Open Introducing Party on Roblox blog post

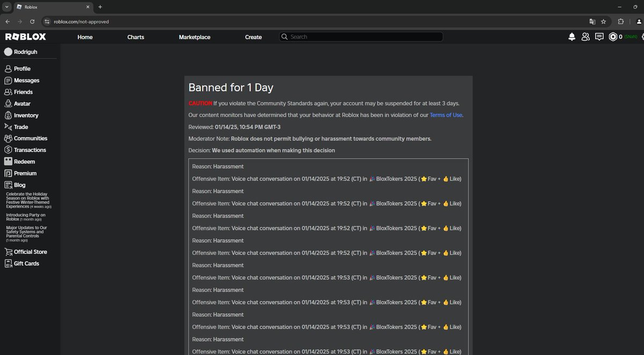(x=26, y=217)
